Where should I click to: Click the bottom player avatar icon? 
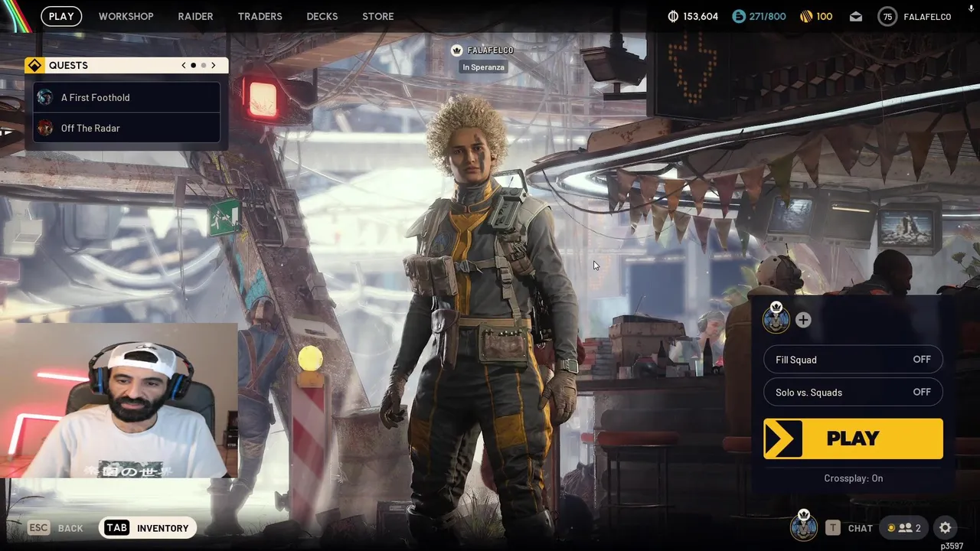[x=803, y=526]
